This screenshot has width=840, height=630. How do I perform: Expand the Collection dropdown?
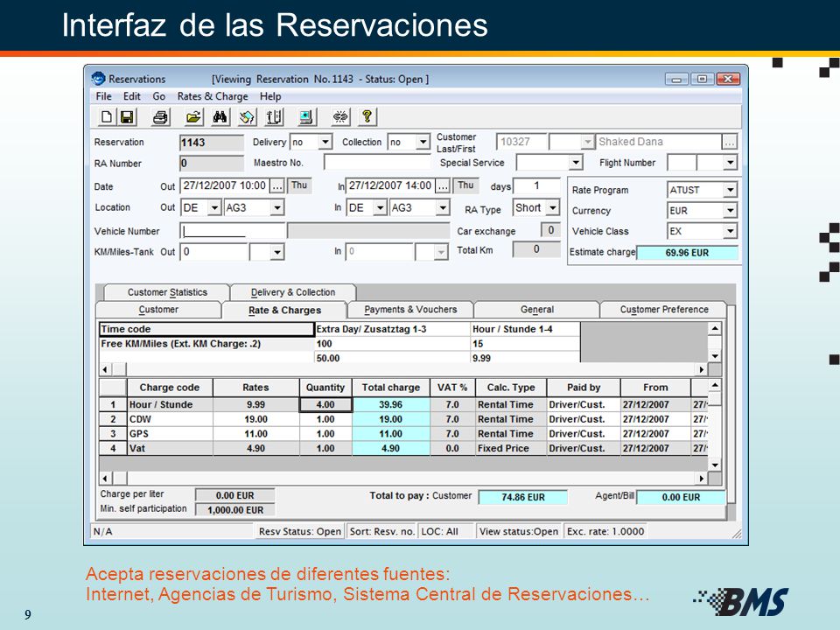423,142
